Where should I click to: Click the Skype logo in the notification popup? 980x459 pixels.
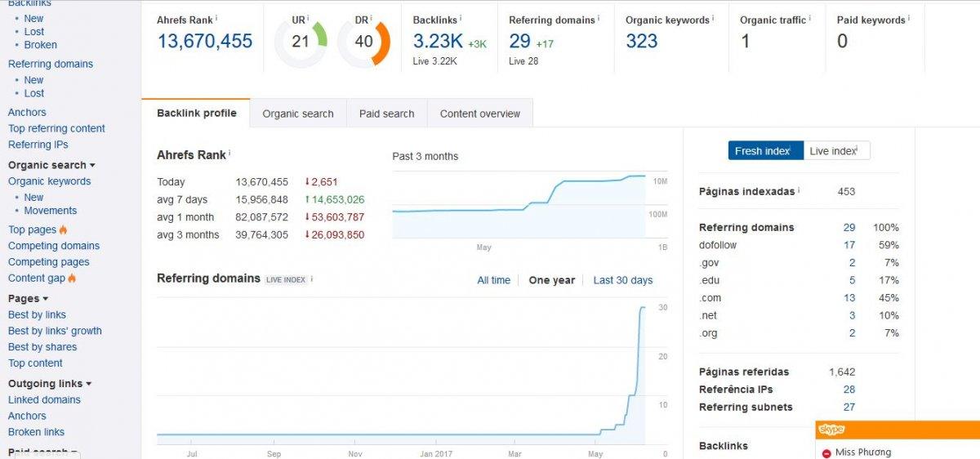coord(831,430)
